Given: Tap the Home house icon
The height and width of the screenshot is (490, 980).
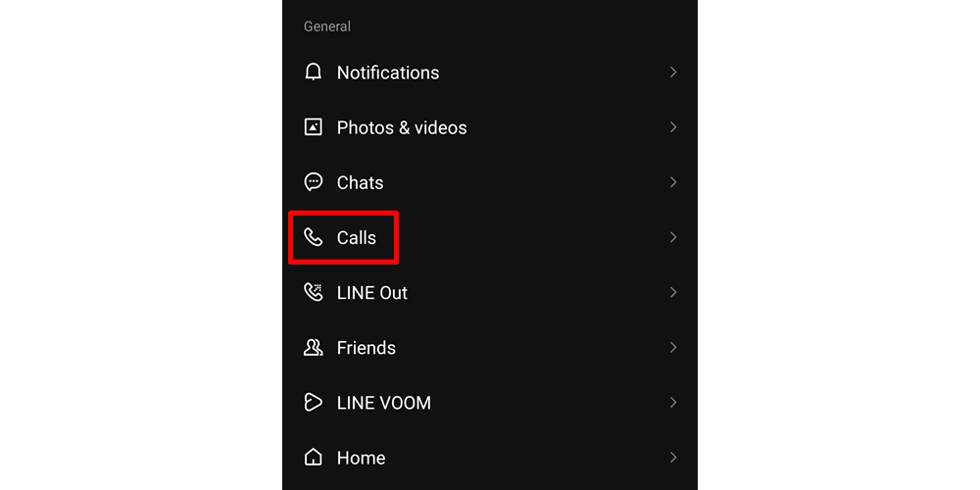Looking at the screenshot, I should (314, 458).
